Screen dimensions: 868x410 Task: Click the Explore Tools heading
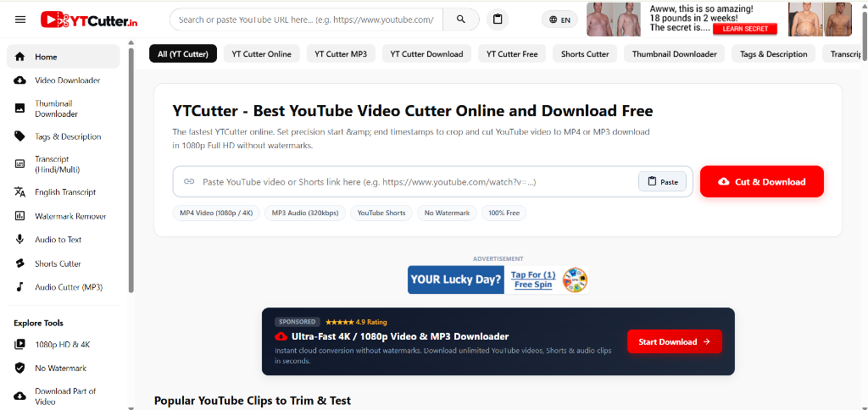(38, 323)
